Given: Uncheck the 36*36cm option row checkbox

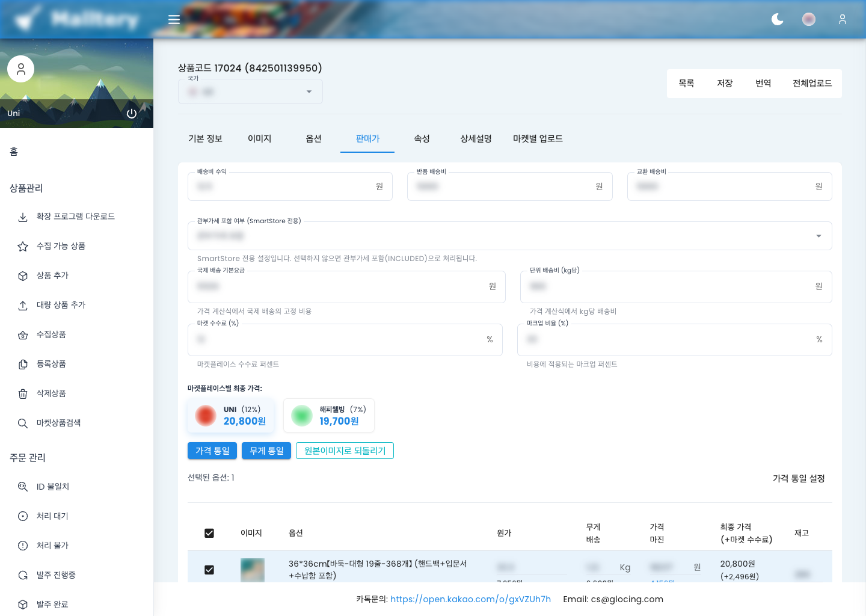Looking at the screenshot, I should 209,570.
